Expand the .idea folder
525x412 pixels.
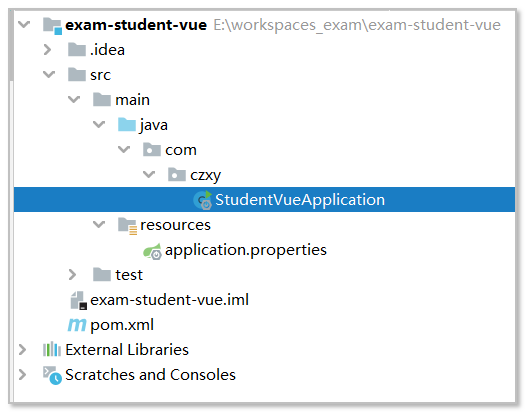click(x=48, y=50)
